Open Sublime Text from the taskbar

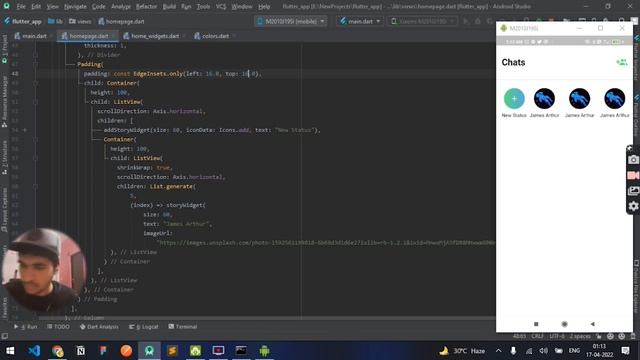pyautogui.click(x=172, y=351)
